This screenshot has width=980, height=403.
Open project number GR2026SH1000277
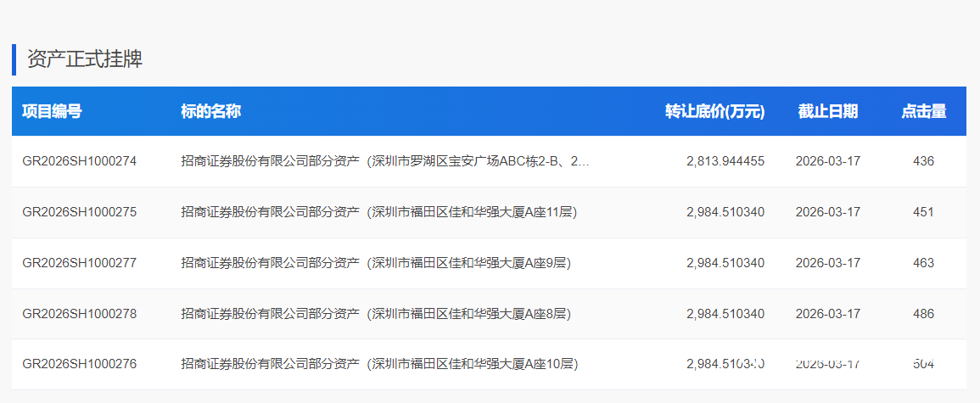click(79, 263)
